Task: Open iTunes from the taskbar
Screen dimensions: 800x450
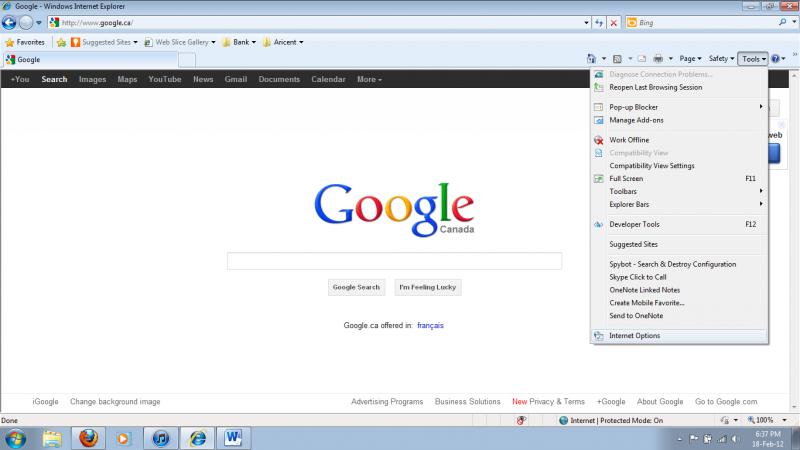Action: point(161,438)
